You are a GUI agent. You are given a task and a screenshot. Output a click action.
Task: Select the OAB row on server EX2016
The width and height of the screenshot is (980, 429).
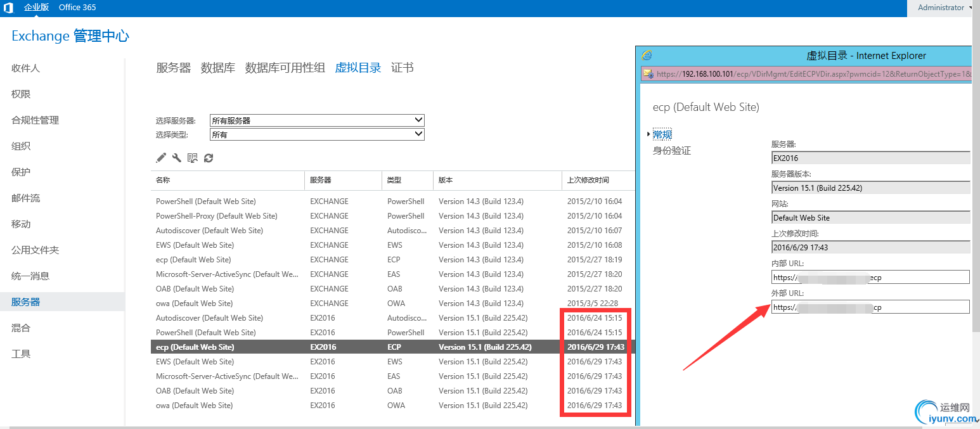[x=393, y=391]
